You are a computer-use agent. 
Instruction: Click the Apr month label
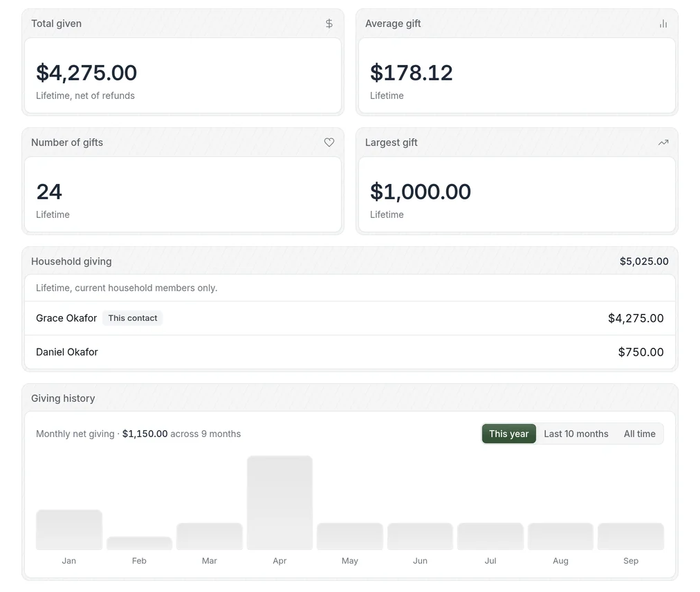click(x=280, y=561)
